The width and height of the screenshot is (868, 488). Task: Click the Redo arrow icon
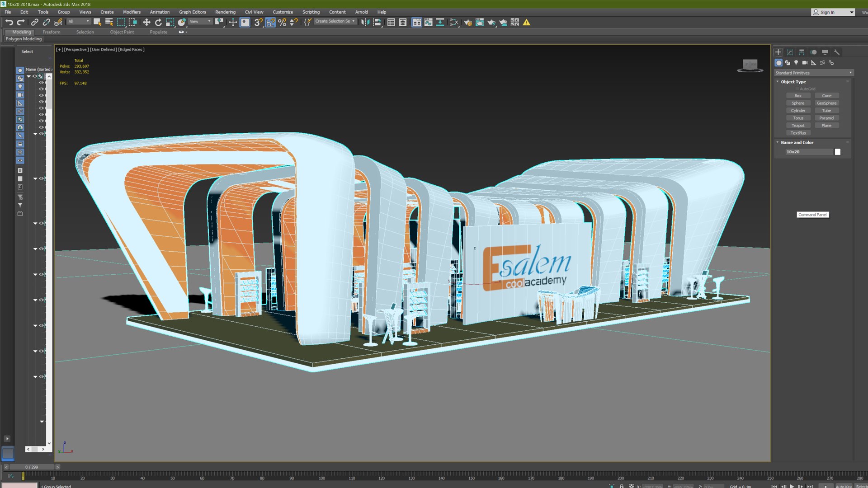[21, 22]
